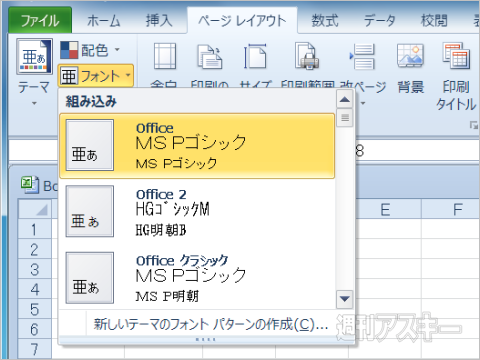
Task: Click the font list scroll-down arrow
Action: coord(345,298)
